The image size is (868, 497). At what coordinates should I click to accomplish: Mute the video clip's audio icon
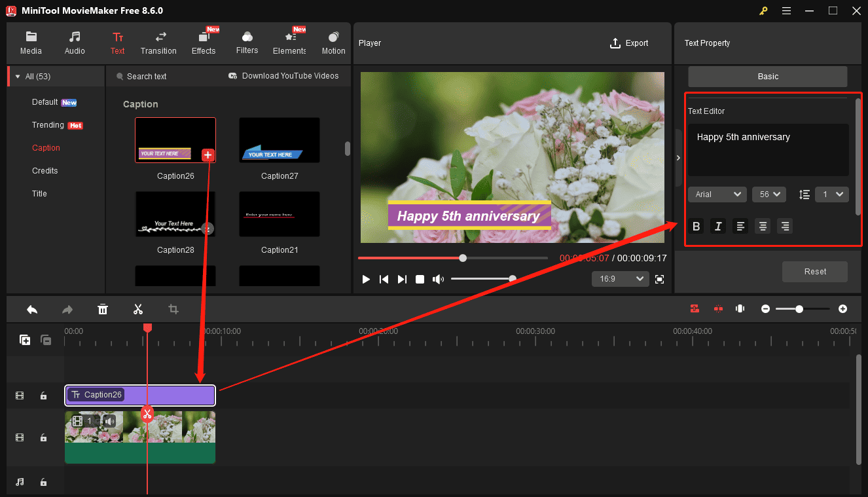click(x=109, y=421)
